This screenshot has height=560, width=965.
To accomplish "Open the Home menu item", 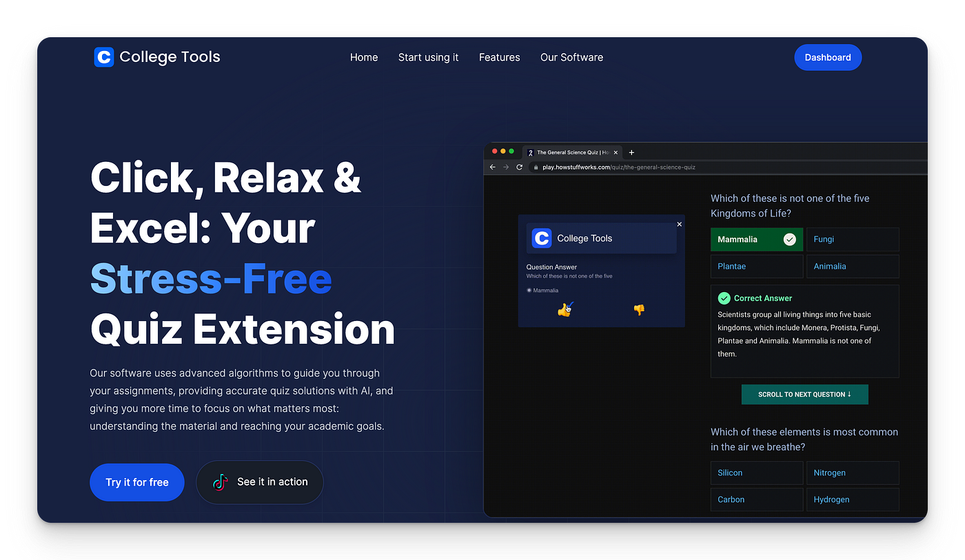I will click(364, 57).
